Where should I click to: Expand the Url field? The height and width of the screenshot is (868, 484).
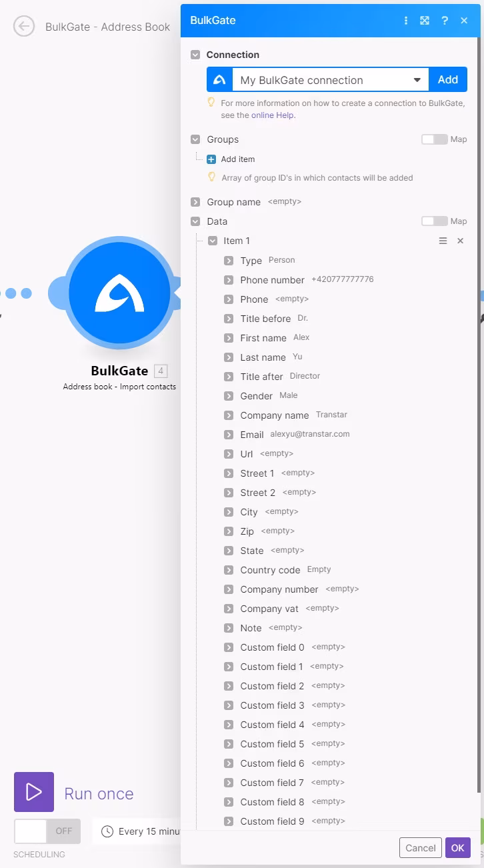point(229,454)
